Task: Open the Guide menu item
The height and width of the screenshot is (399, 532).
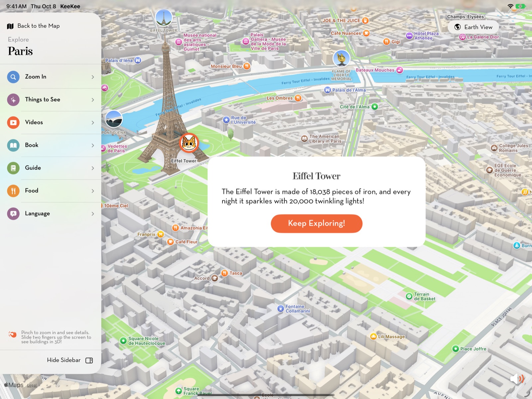Action: point(51,168)
